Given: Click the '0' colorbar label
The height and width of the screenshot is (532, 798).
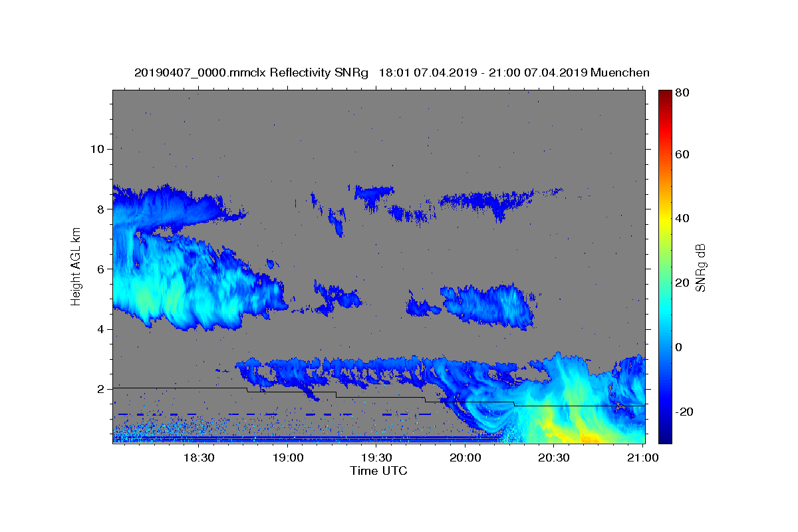Looking at the screenshot, I should coord(680,347).
